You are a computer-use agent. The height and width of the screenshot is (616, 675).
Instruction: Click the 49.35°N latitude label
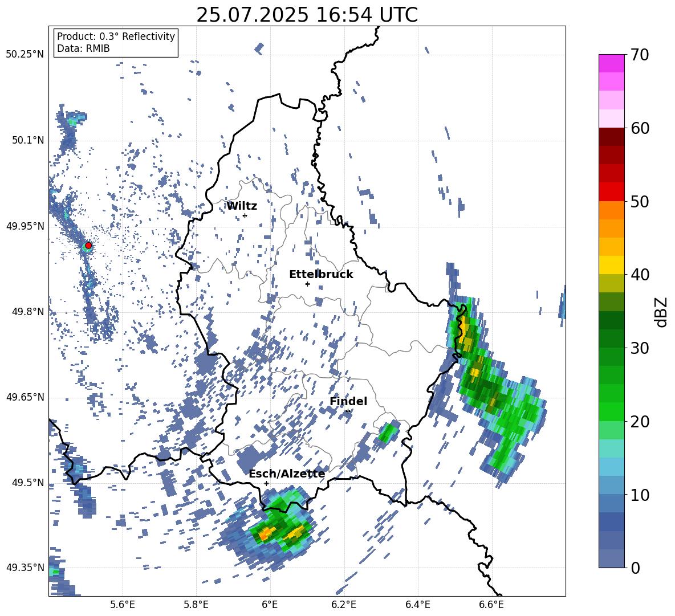tap(25, 568)
